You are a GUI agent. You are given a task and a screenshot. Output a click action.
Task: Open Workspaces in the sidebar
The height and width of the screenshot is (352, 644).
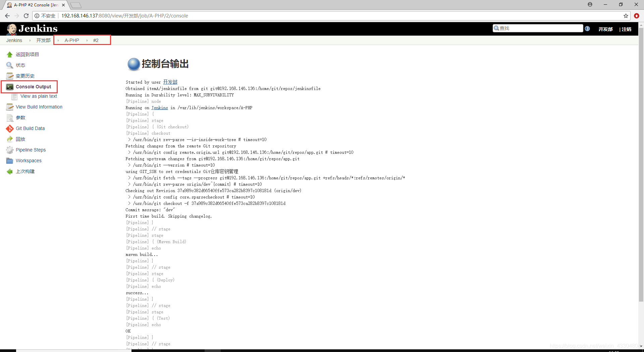tap(29, 161)
